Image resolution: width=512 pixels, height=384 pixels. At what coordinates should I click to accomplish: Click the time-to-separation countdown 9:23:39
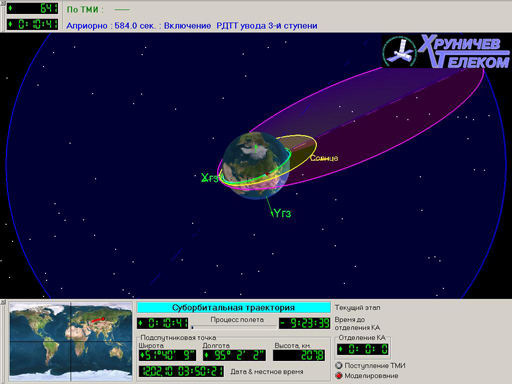coord(305,323)
